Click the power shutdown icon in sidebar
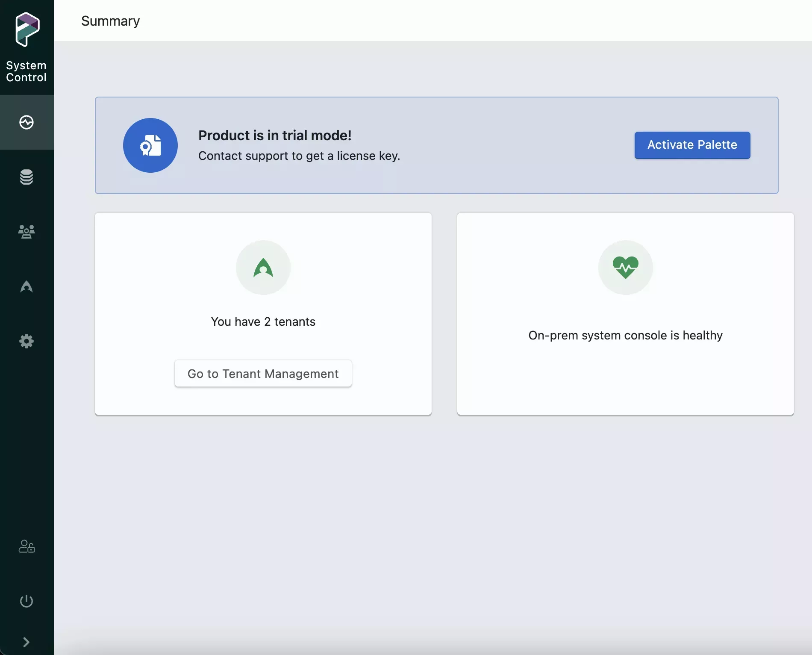812x655 pixels. tap(26, 602)
